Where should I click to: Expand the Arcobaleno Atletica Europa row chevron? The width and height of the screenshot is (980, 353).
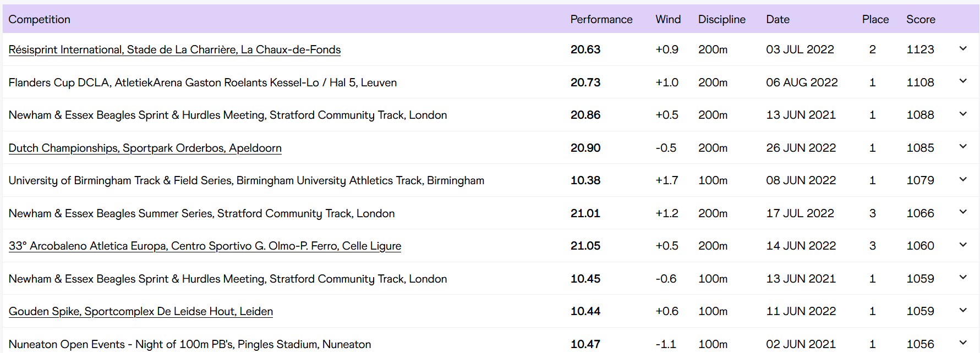pos(963,245)
